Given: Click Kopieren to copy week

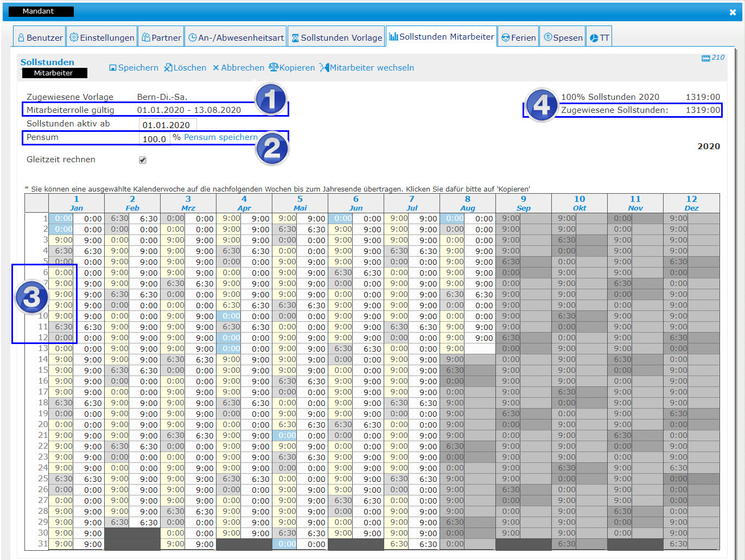Looking at the screenshot, I should point(292,68).
